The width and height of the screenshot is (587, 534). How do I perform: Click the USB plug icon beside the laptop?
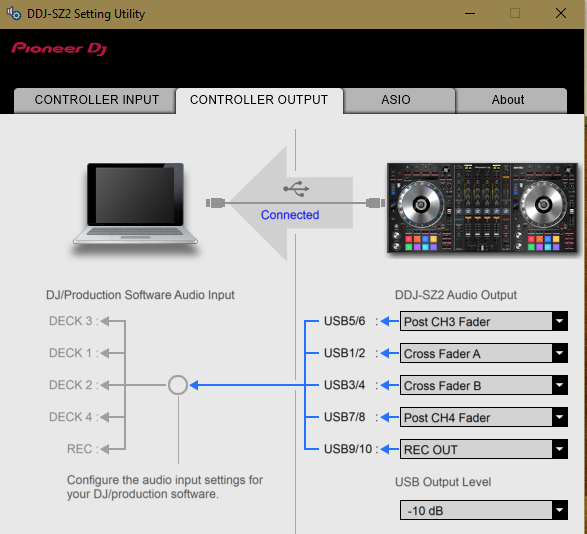[x=216, y=203]
